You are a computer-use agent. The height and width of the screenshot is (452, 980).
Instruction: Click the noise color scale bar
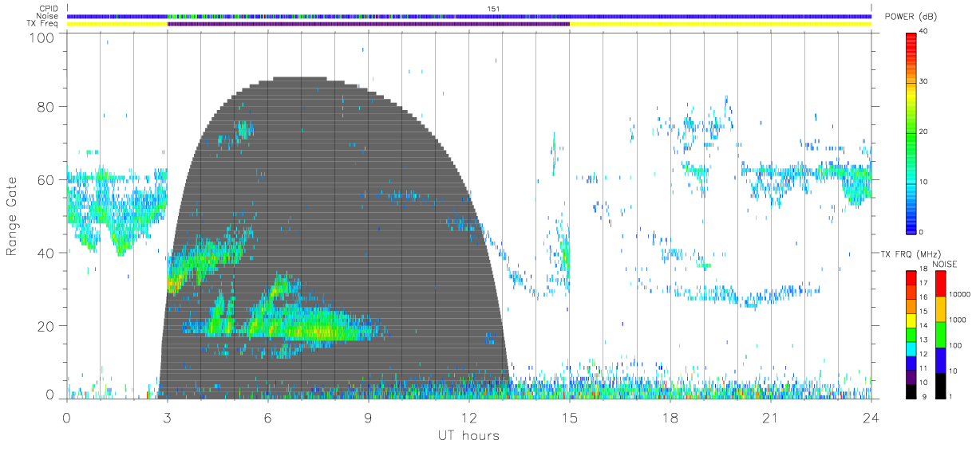click(940, 333)
